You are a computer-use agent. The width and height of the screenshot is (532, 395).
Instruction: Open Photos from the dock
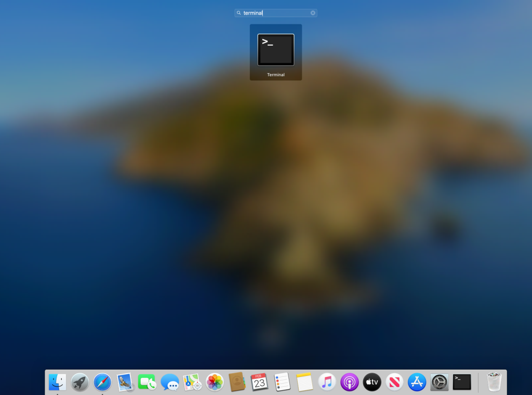click(x=215, y=383)
